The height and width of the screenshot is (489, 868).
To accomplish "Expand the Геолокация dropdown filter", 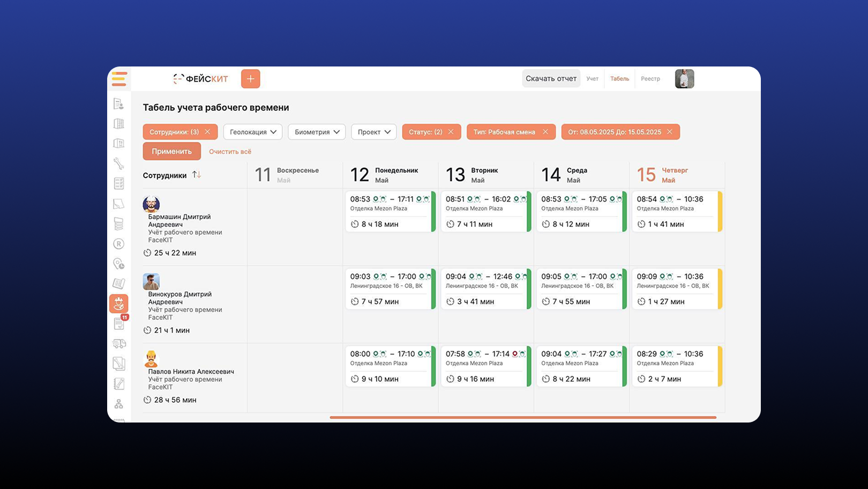I will pos(253,132).
